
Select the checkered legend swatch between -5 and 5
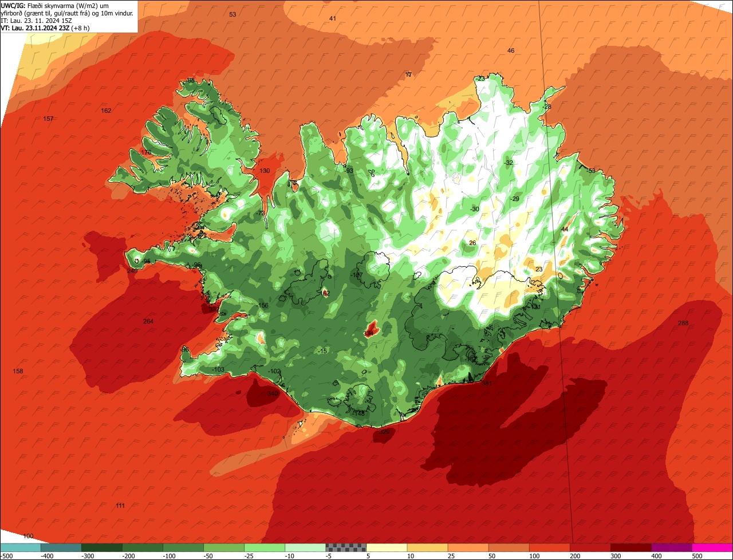click(346, 547)
